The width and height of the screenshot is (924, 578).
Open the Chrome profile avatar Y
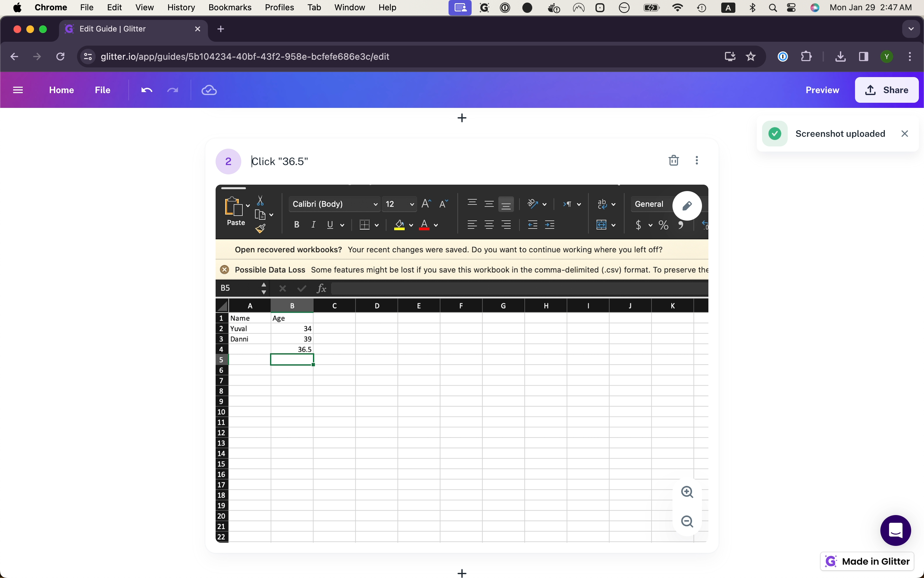pos(886,57)
